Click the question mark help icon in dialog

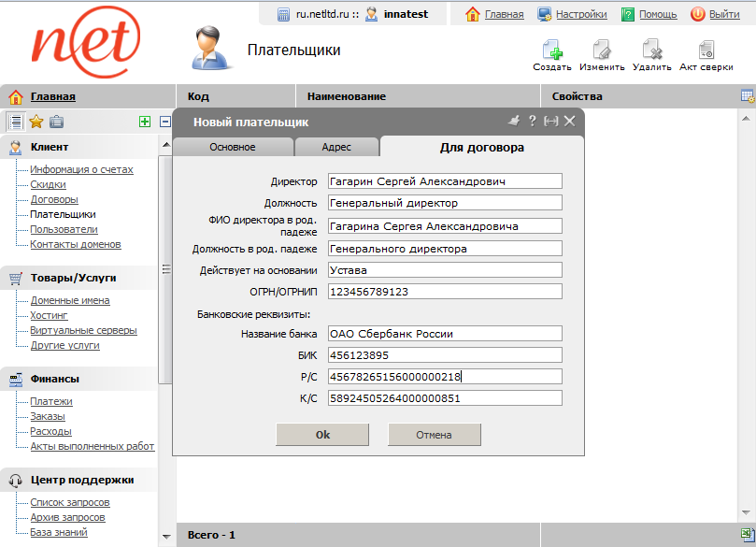(532, 121)
